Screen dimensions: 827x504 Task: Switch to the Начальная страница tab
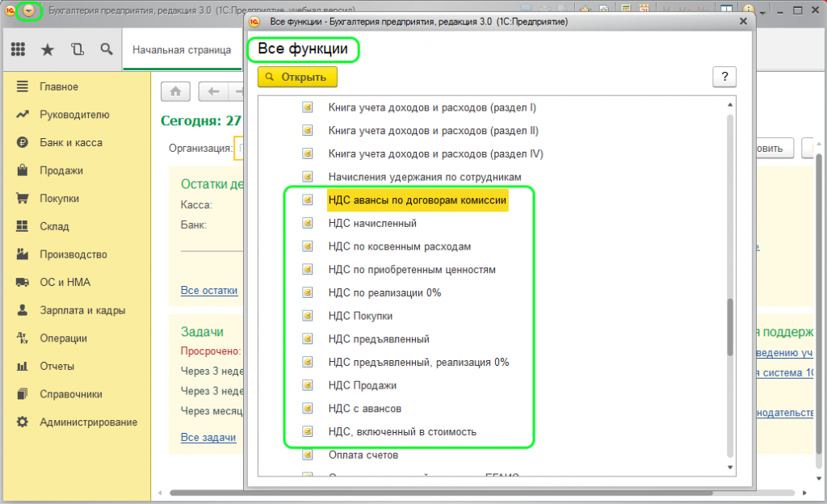click(x=182, y=49)
